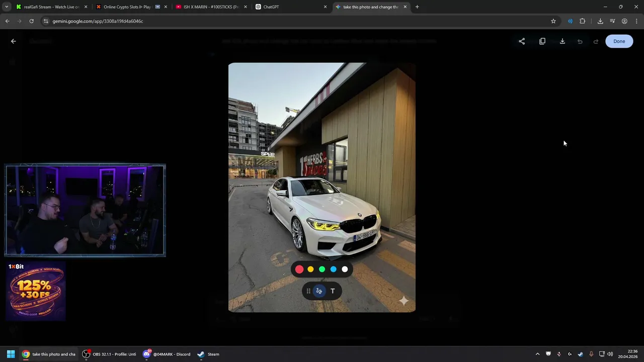Click the webcam overlay of the streamers
Image resolution: width=644 pixels, height=362 pixels.
coord(85,210)
